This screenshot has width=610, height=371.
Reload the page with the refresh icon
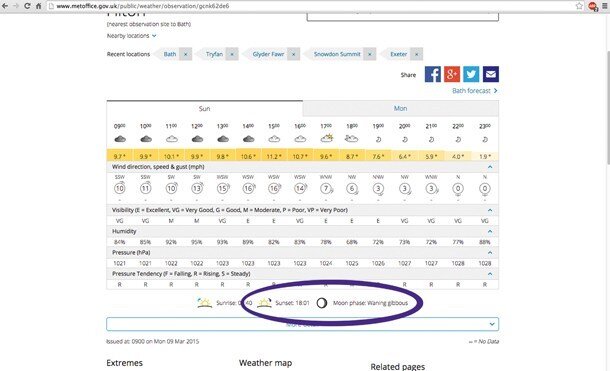pos(27,6)
